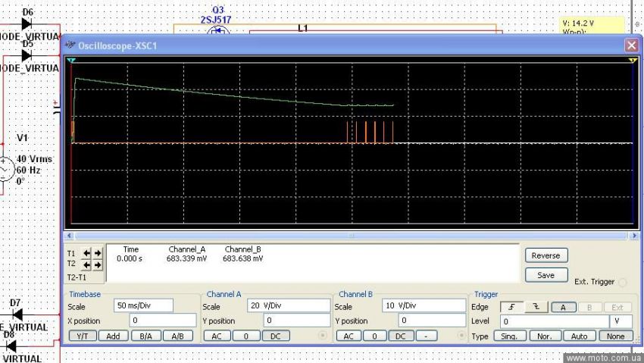
Task: Toggle the Ext. Trigger terminal
Action: click(x=623, y=282)
